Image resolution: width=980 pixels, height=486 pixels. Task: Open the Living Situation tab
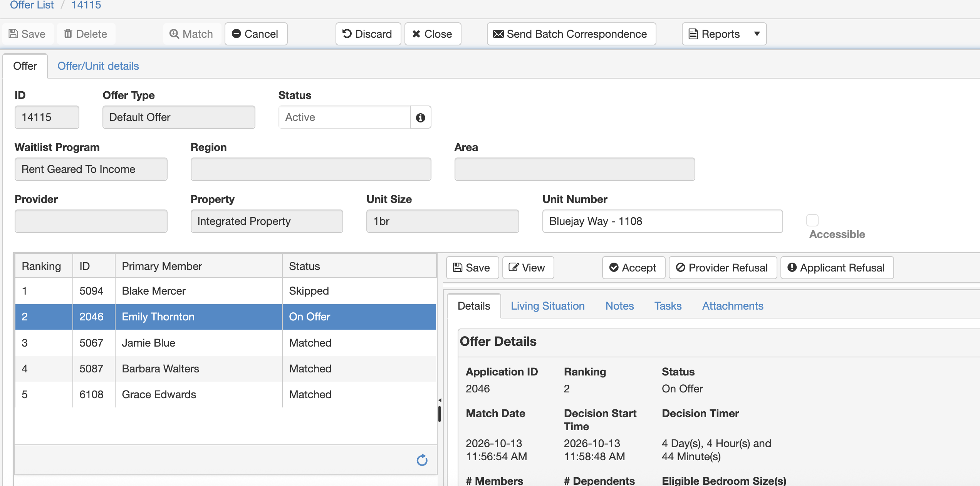pos(547,306)
